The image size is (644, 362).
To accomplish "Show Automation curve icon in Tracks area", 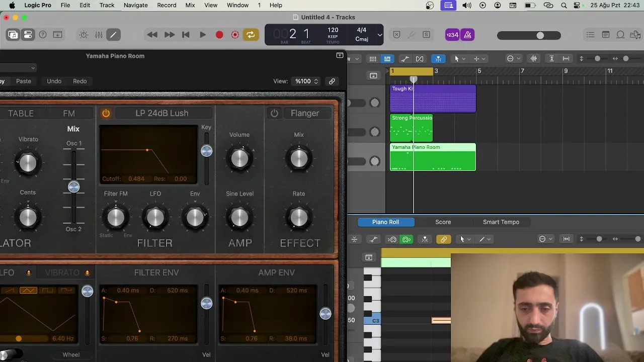I will tap(405, 59).
